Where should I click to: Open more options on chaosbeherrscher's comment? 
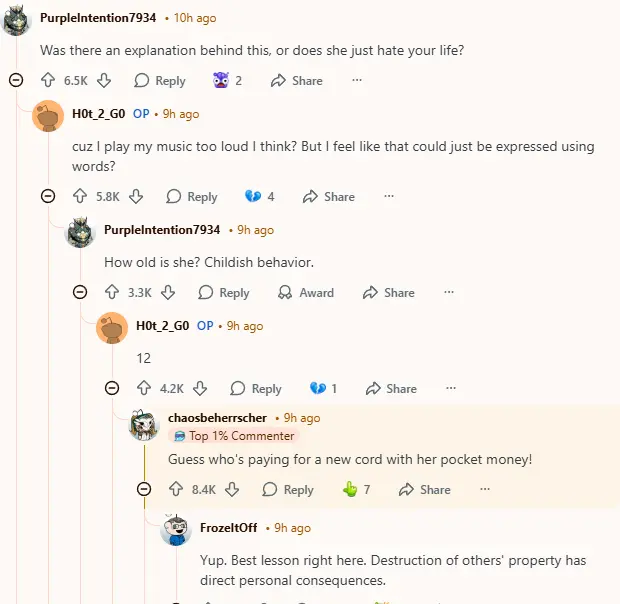[x=485, y=490]
